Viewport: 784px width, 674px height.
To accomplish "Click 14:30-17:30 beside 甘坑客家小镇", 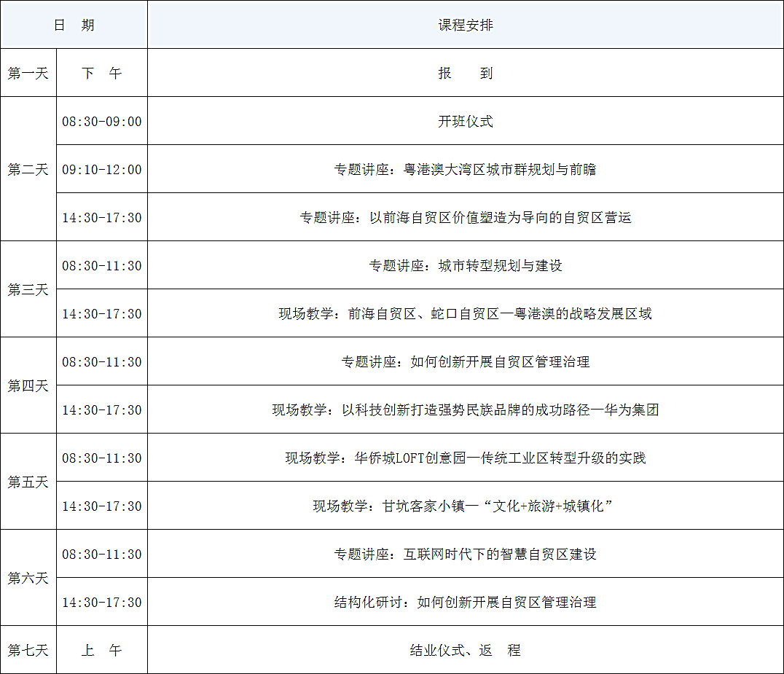I will [102, 506].
